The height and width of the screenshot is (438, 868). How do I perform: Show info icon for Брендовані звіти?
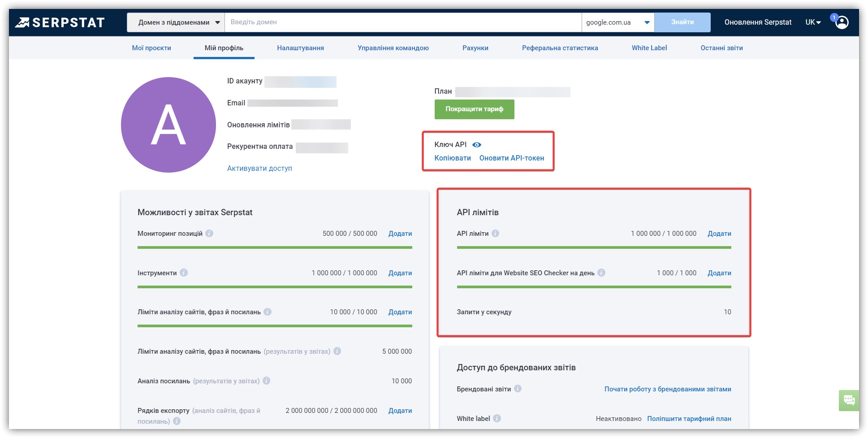tap(518, 389)
